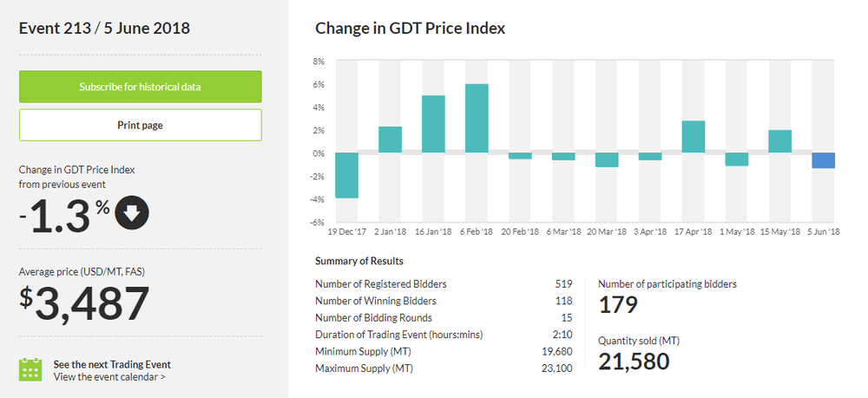Viewport: 868px width, 398px height.
Task: Open the View the event calendar link
Action: [x=109, y=377]
